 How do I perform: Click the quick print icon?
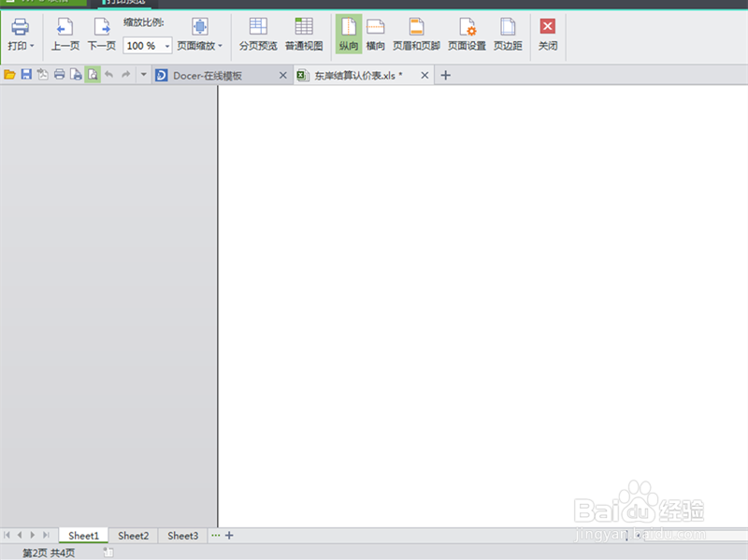click(x=59, y=75)
